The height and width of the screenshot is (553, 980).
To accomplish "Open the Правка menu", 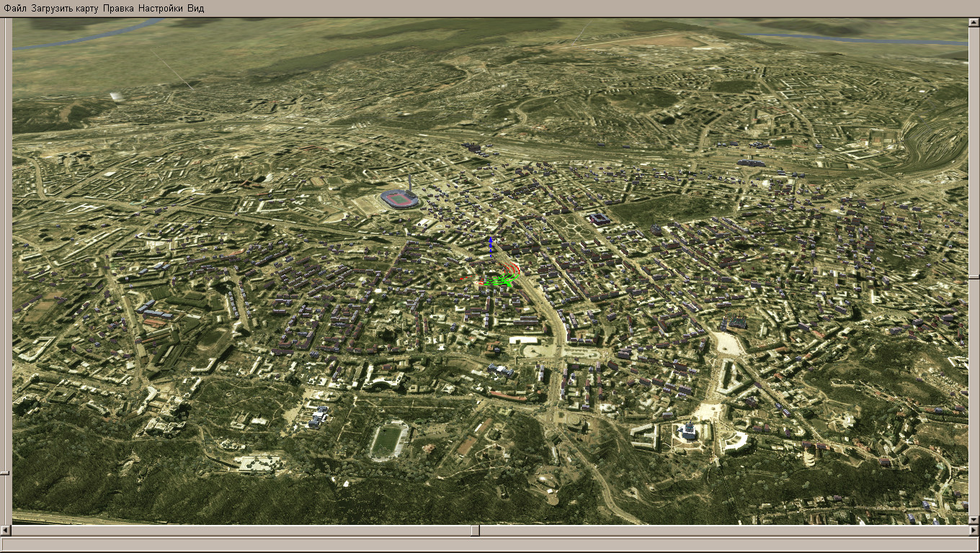I will (x=118, y=9).
